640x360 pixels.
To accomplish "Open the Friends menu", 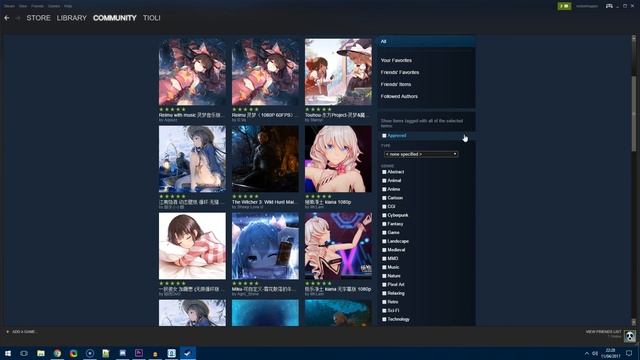I will (x=37, y=6).
